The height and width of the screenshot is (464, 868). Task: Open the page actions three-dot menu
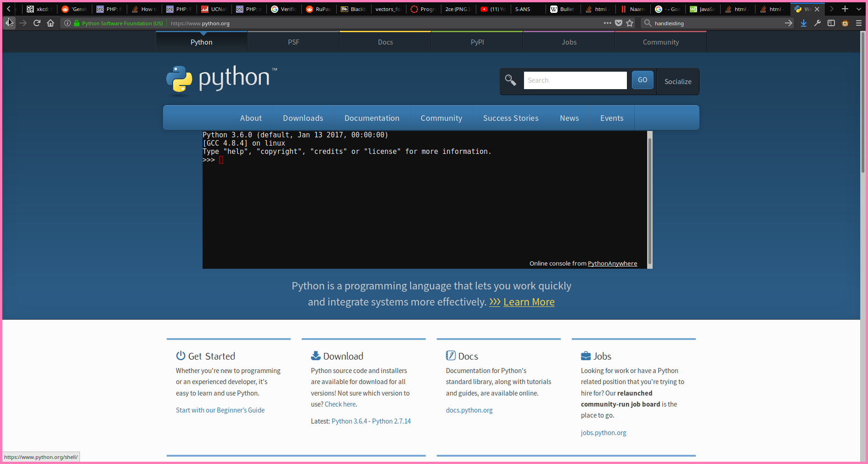(x=608, y=23)
